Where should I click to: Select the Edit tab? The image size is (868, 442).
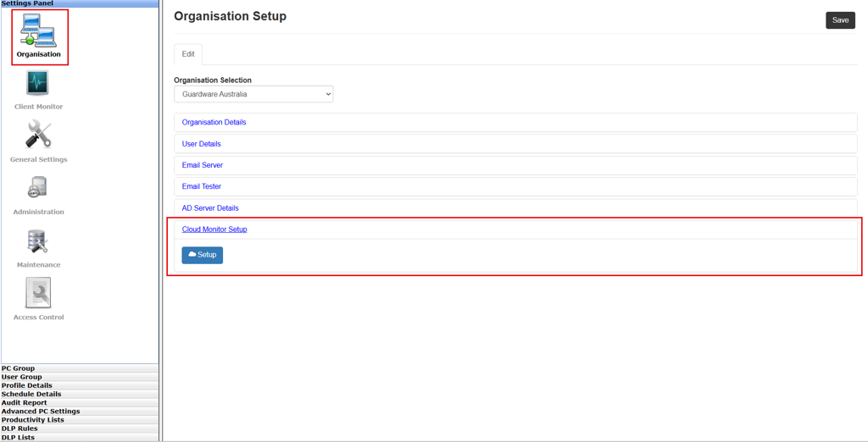tap(188, 54)
